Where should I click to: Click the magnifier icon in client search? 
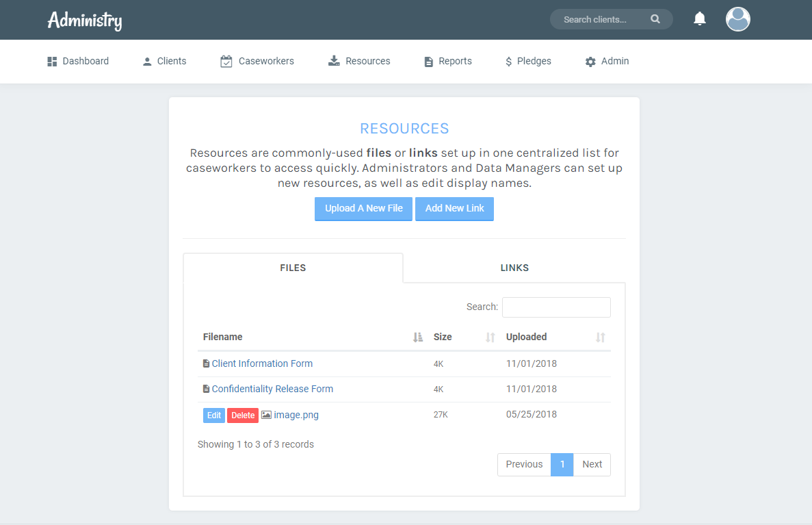[655, 19]
